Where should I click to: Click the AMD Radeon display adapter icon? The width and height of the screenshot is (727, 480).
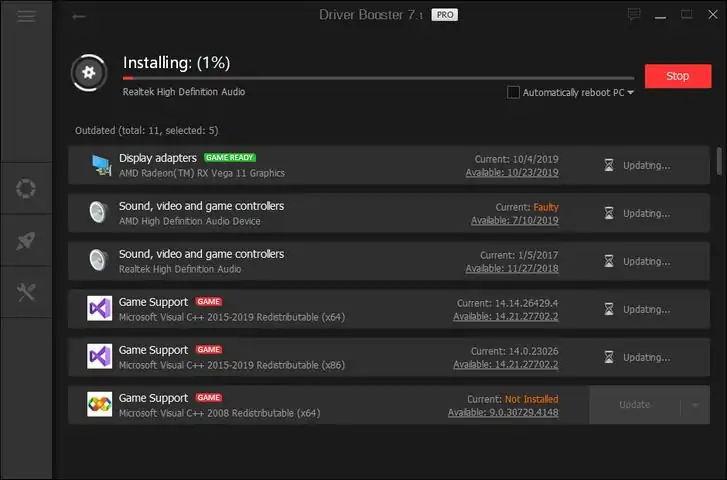pyautogui.click(x=99, y=165)
